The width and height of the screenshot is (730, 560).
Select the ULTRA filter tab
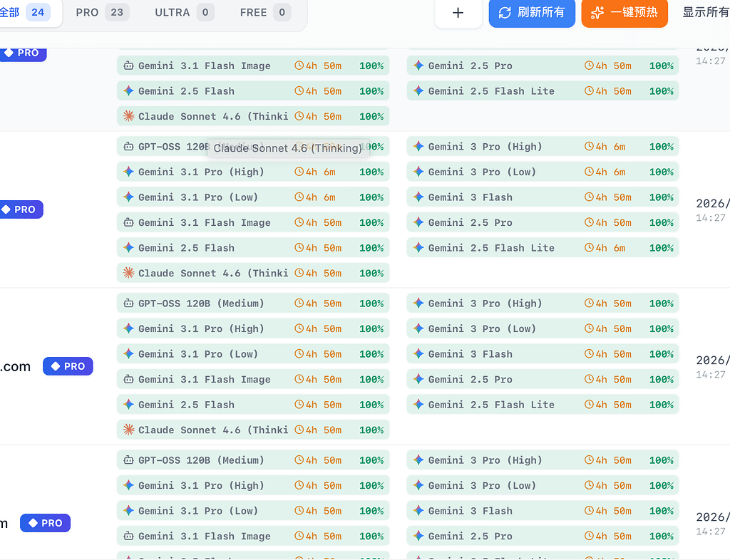click(184, 13)
